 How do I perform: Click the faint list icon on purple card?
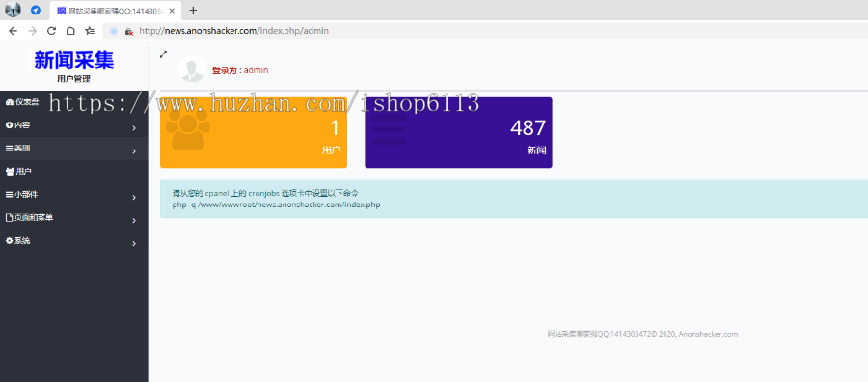(x=389, y=129)
